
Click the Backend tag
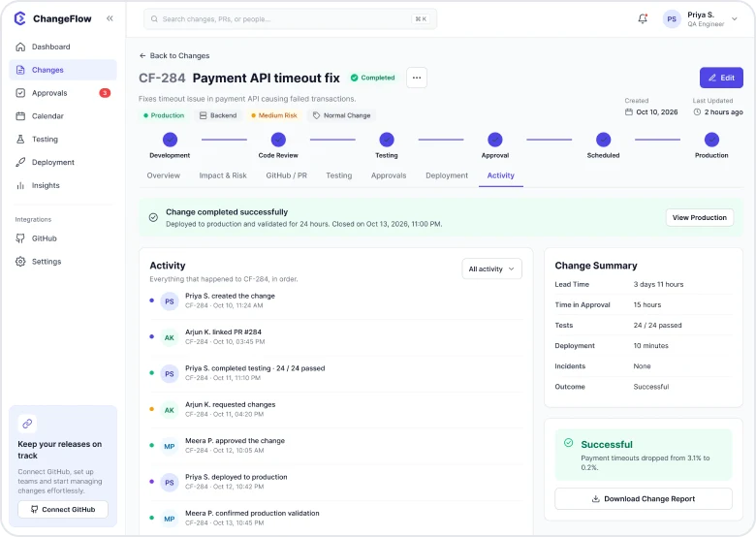click(218, 115)
